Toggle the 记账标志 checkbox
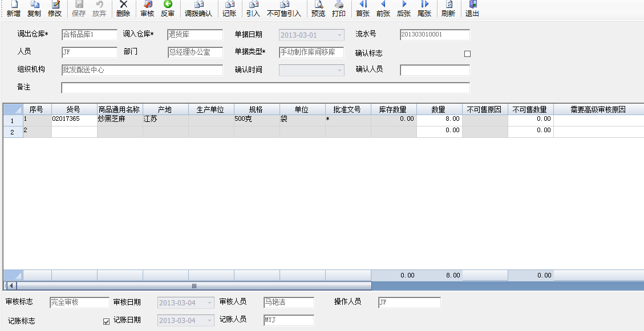 pos(106,321)
